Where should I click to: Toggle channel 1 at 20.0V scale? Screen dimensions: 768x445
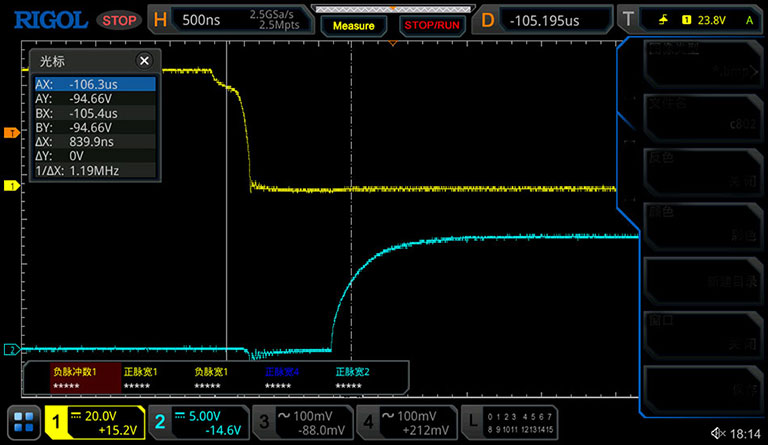coord(97,424)
